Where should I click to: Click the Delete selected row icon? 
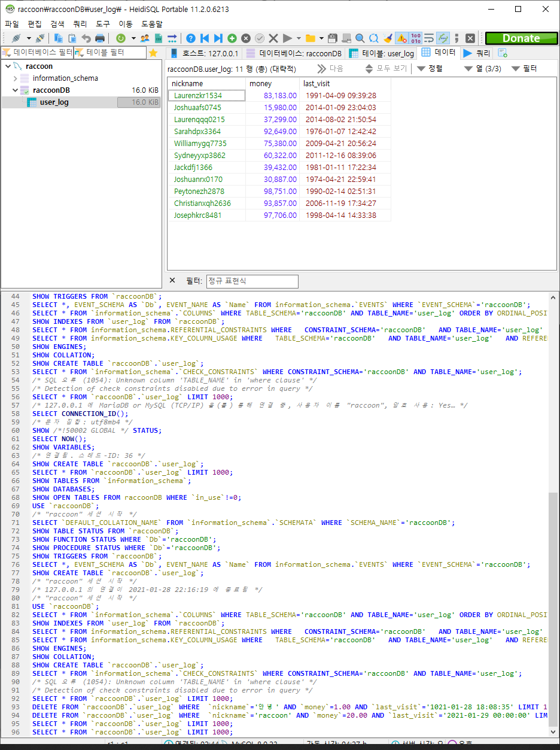246,38
